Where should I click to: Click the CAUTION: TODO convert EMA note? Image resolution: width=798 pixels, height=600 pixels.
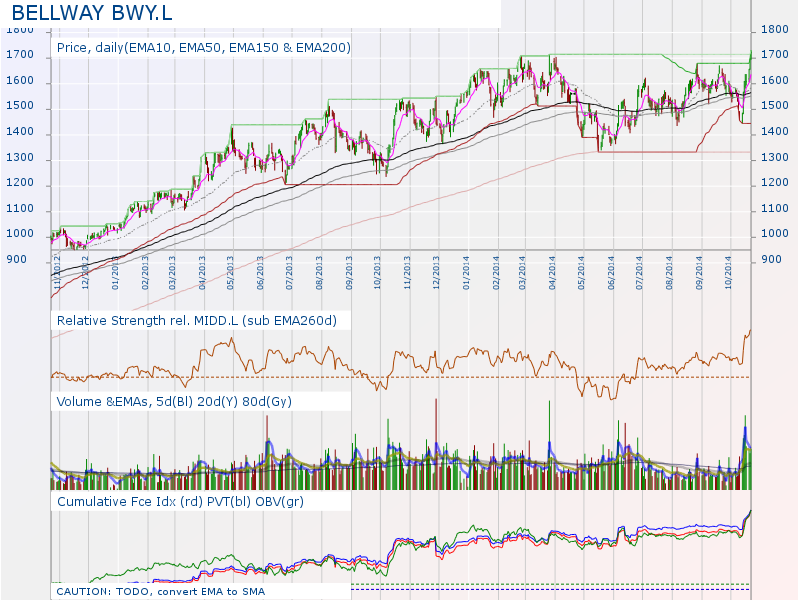point(160,591)
